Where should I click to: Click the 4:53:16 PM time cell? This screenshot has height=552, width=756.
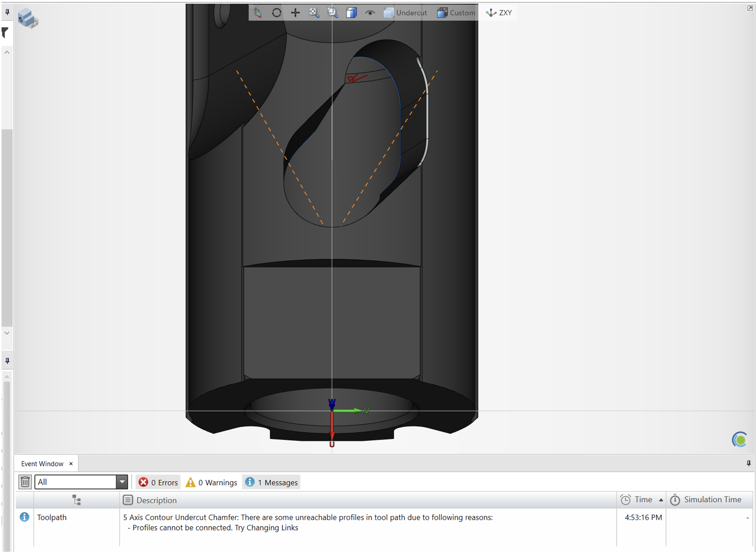pyautogui.click(x=643, y=517)
